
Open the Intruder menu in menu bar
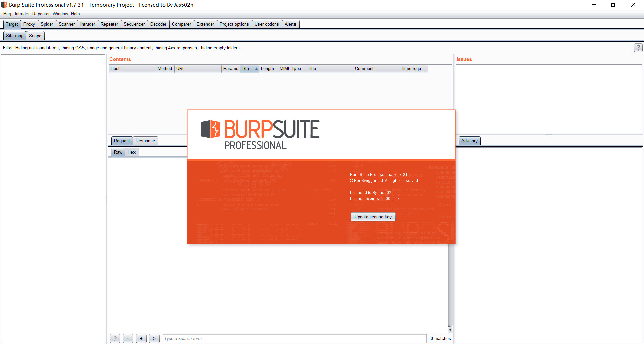[x=22, y=14]
